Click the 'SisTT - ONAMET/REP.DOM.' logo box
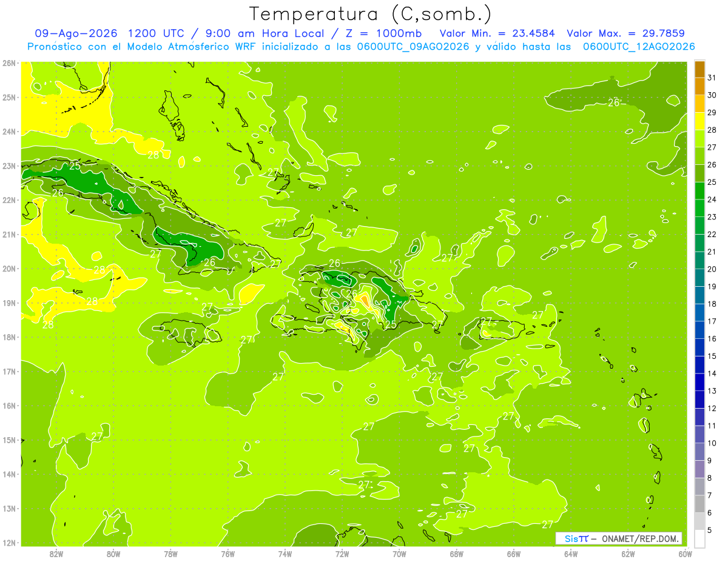 coord(619,538)
